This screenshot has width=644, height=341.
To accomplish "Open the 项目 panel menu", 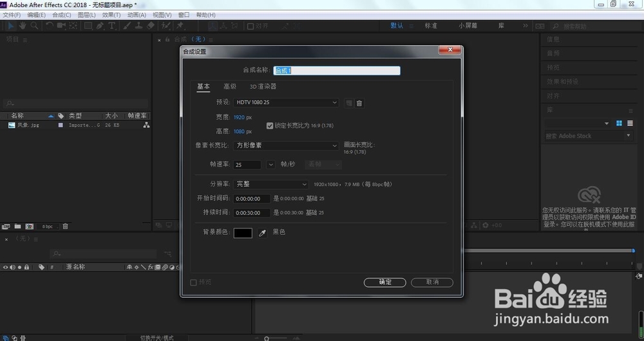I will (x=25, y=40).
